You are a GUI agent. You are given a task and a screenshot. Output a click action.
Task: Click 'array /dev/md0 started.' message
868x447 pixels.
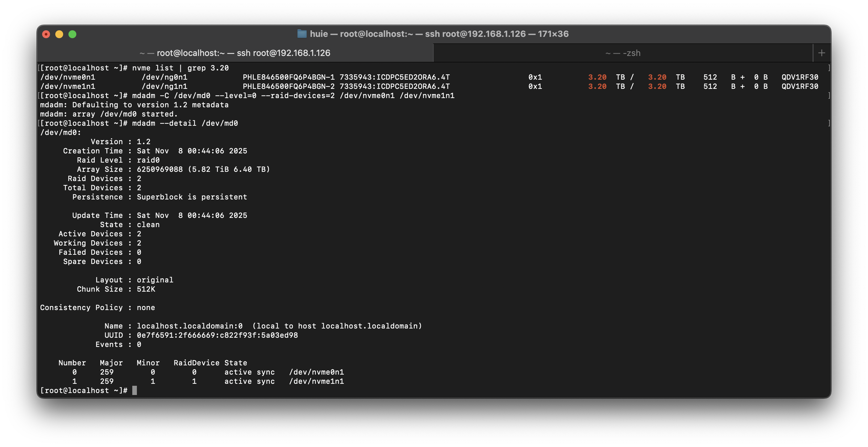125,114
